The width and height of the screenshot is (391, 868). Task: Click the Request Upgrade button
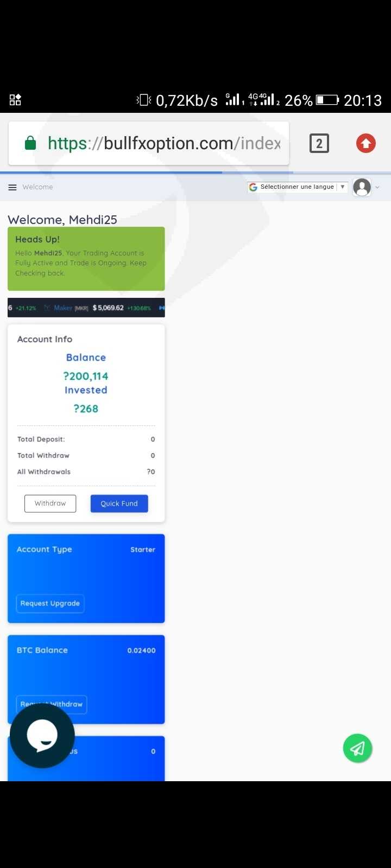click(50, 603)
